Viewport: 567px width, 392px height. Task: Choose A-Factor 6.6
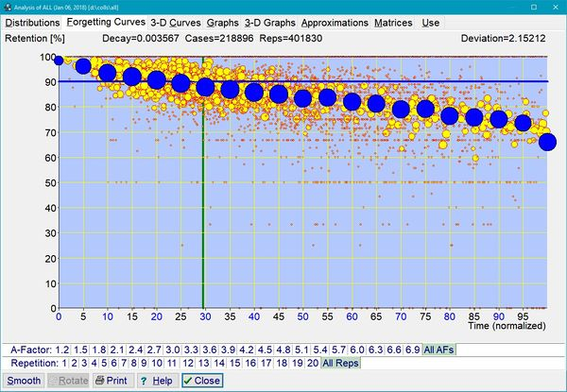[394, 349]
